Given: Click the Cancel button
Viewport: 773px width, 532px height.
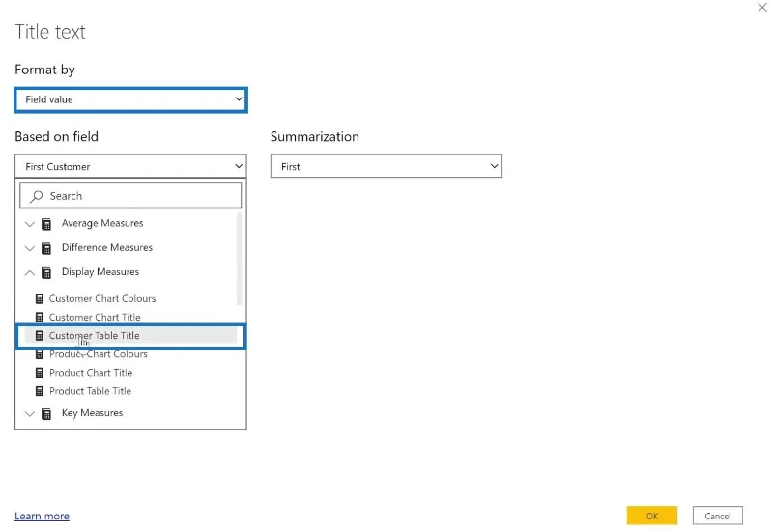Looking at the screenshot, I should coord(717,516).
